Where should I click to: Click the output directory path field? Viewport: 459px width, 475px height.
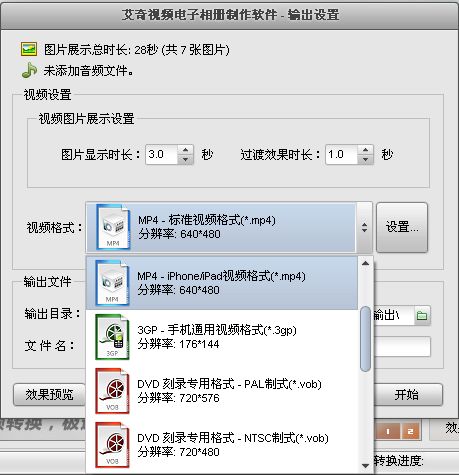[394, 315]
